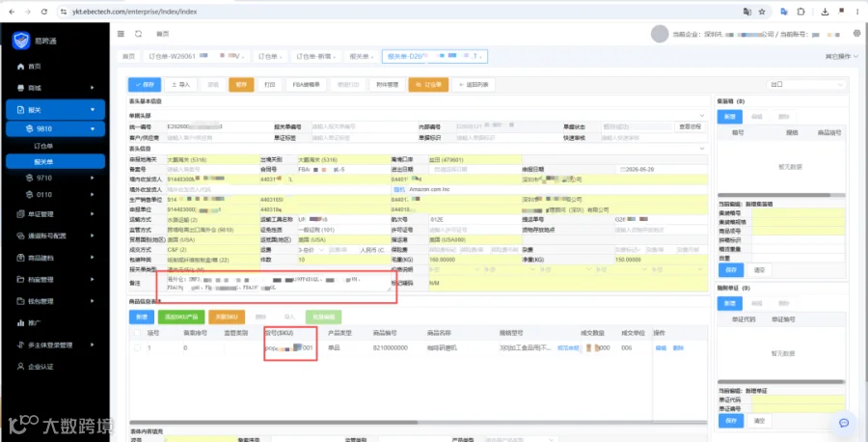Expand 单证管理 in the sidebar
The width and height of the screenshot is (868, 442).
[55, 214]
